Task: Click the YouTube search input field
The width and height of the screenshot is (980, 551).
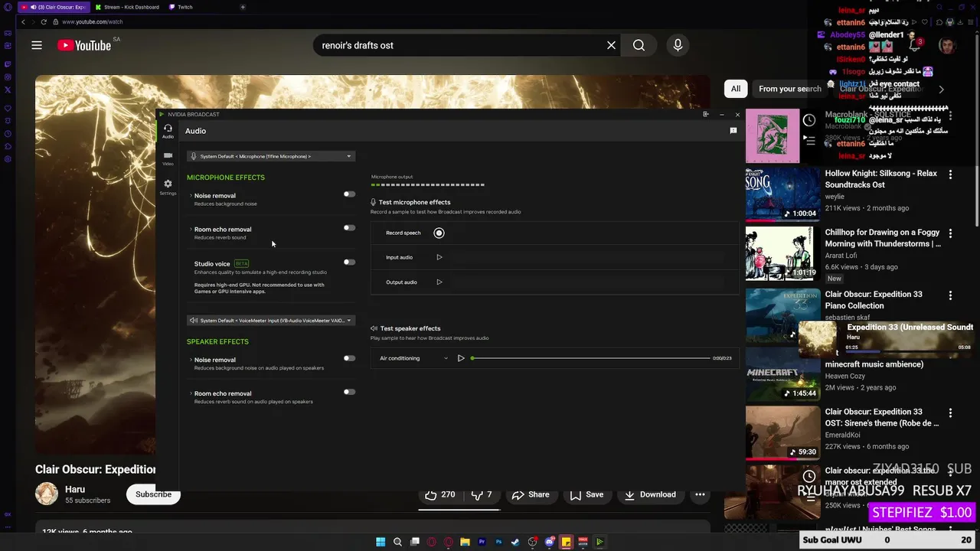Action: coord(459,45)
